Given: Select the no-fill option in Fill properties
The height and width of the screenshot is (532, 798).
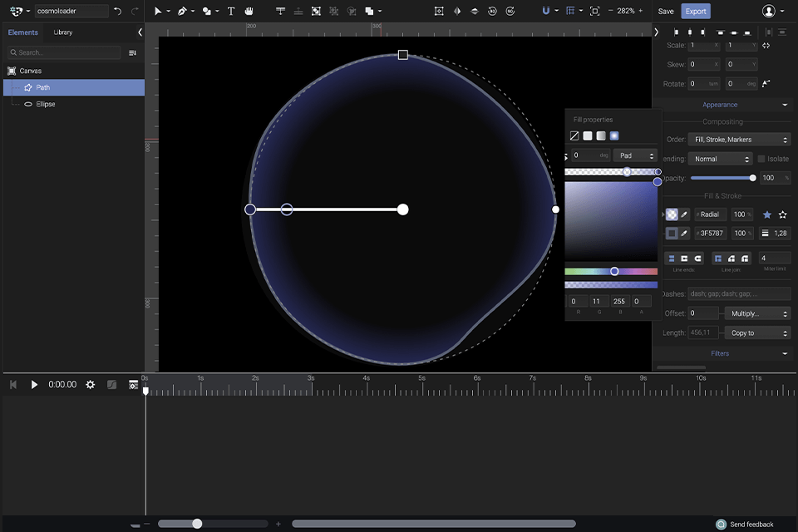Looking at the screenshot, I should 574,136.
